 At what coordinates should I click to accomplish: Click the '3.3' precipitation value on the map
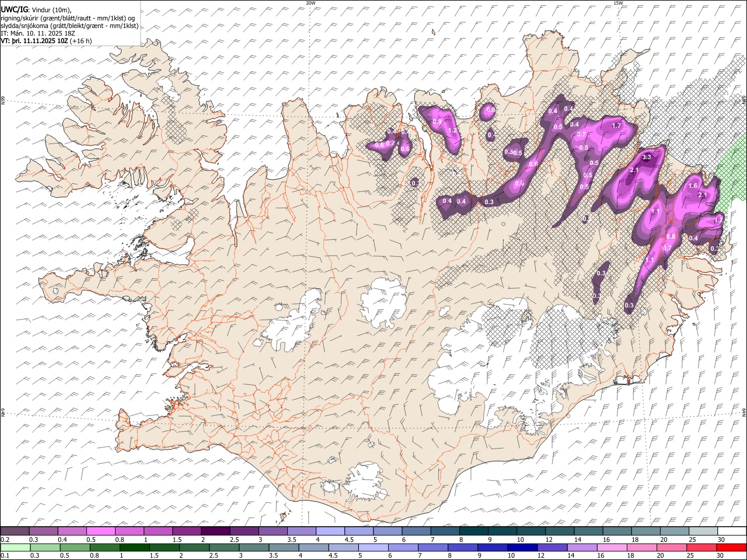(647, 157)
